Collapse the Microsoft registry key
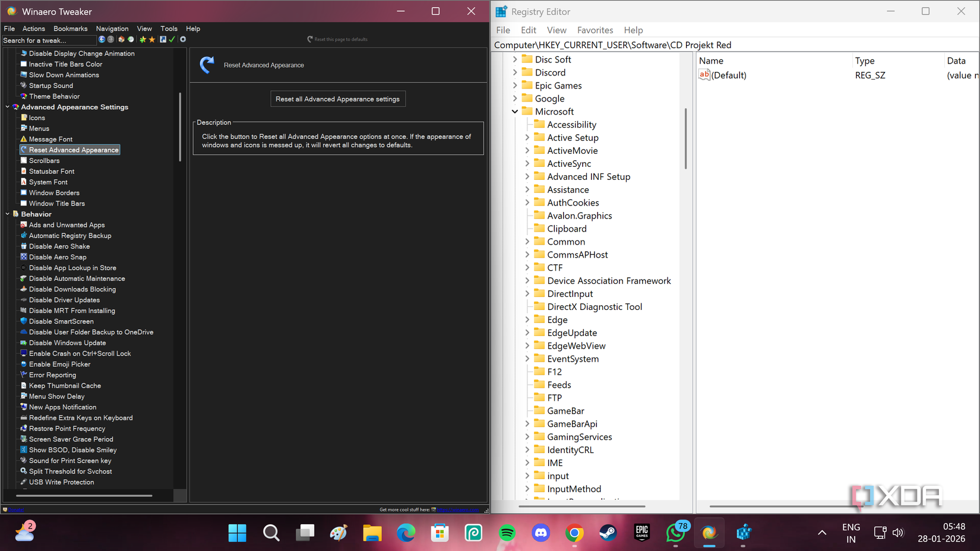This screenshot has width=980, height=551. click(514, 111)
